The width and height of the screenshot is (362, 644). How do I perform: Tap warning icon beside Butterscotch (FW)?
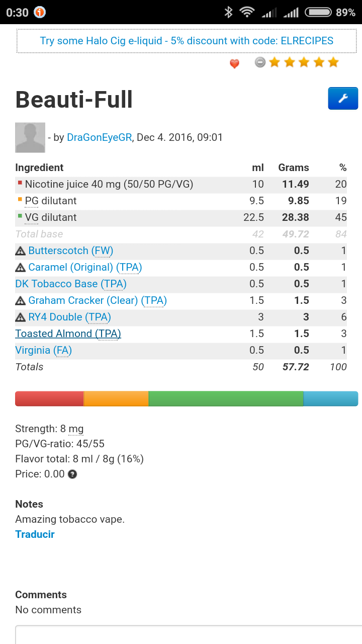[20, 251]
